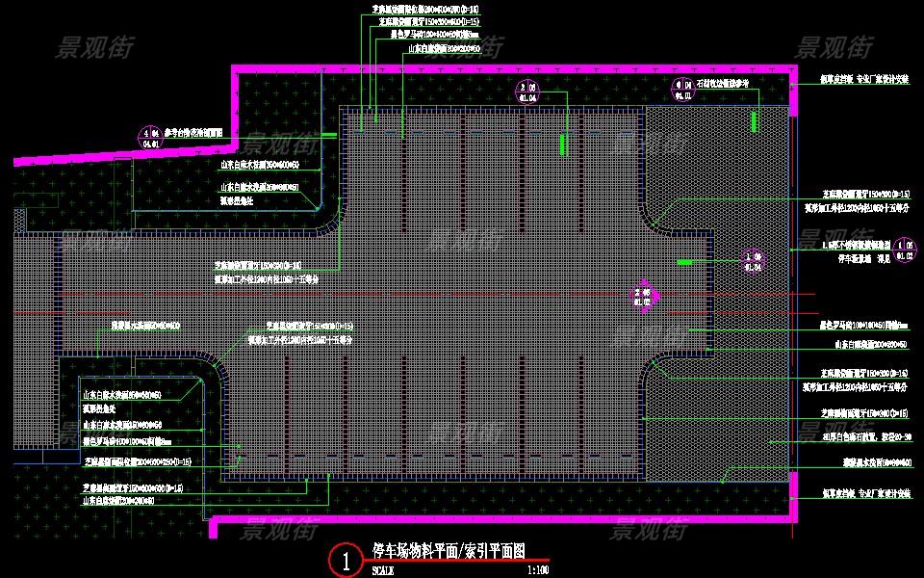The height and width of the screenshot is (578, 924).
Task: Select the top-right annotation text outside magenta wall
Action: (863, 81)
